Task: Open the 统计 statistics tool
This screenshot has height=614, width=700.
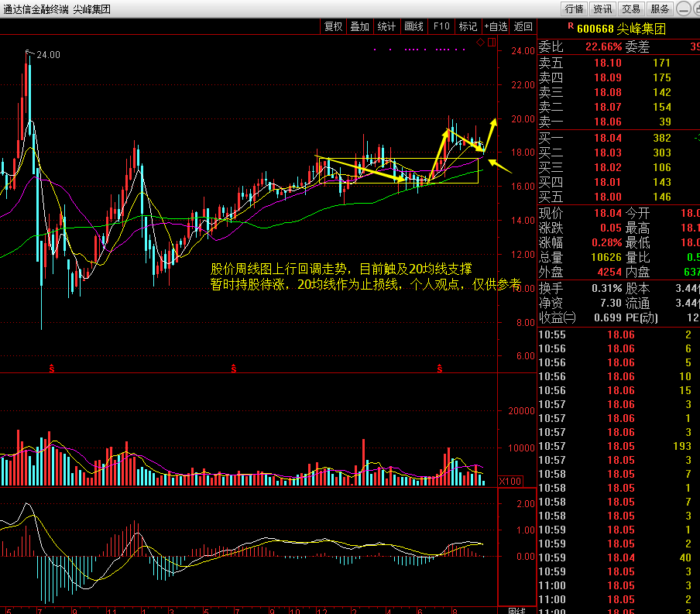Action: (386, 27)
